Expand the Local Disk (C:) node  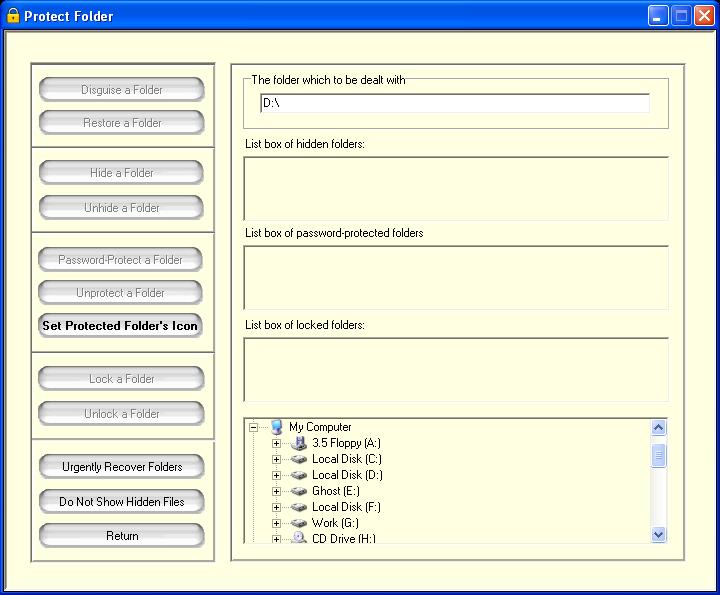pyautogui.click(x=276, y=460)
